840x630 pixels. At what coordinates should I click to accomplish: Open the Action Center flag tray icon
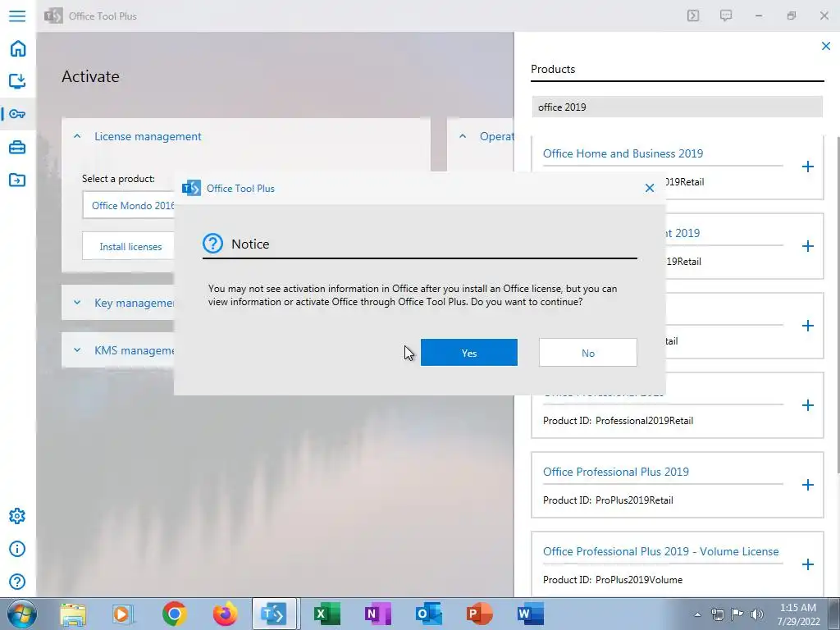737,614
